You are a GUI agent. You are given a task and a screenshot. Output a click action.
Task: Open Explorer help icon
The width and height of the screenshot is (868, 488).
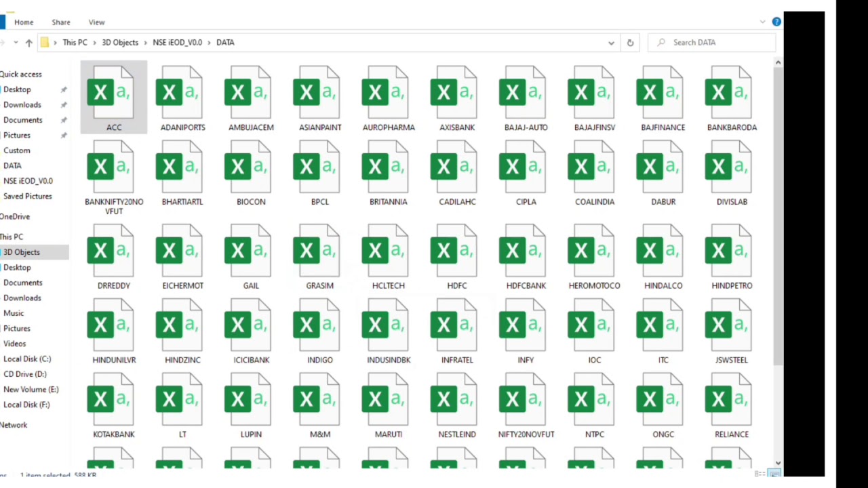point(776,22)
